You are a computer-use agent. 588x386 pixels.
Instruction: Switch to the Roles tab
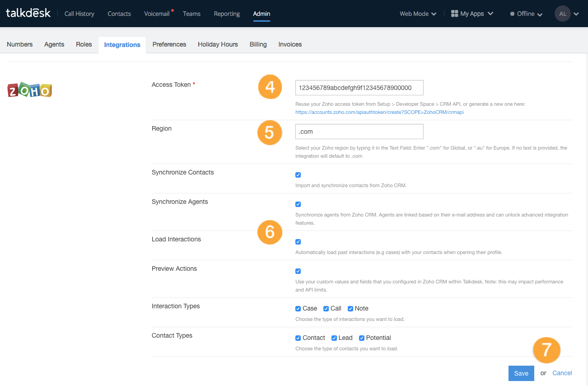pos(84,44)
